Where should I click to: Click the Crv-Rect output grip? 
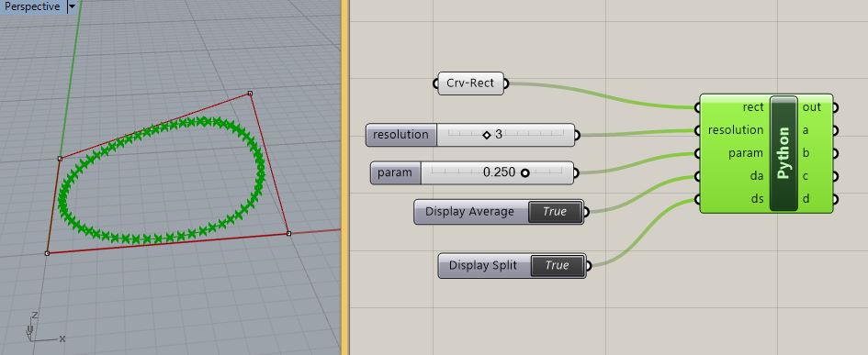pyautogui.click(x=507, y=83)
